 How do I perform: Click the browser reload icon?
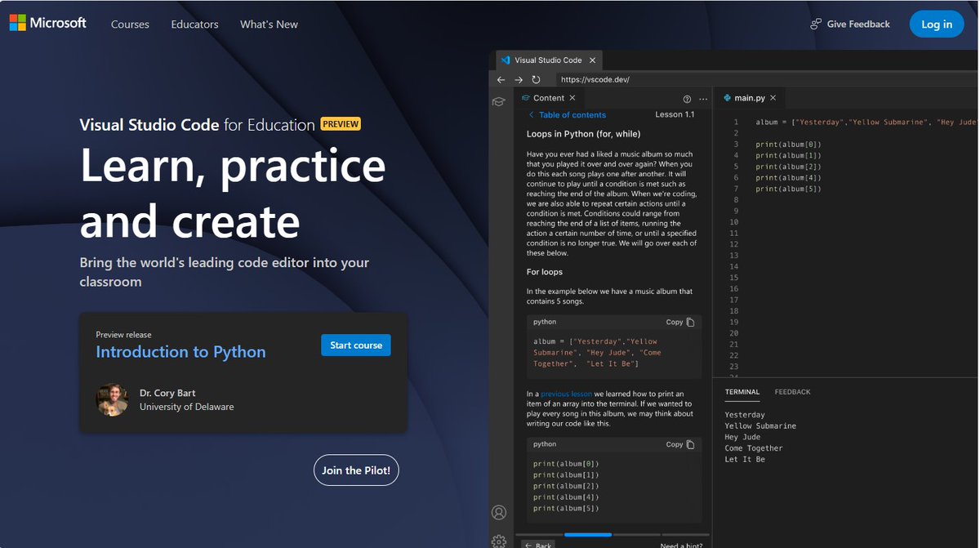536,80
